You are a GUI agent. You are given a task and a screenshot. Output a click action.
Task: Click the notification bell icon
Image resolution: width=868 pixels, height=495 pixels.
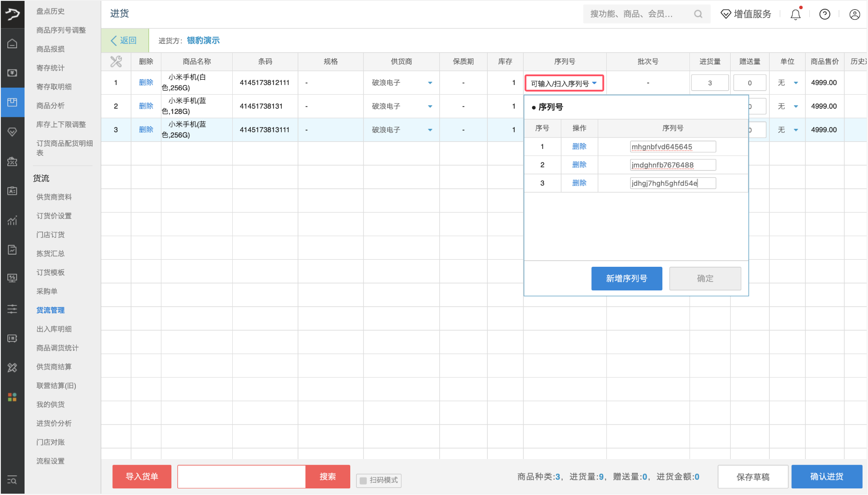(x=795, y=14)
